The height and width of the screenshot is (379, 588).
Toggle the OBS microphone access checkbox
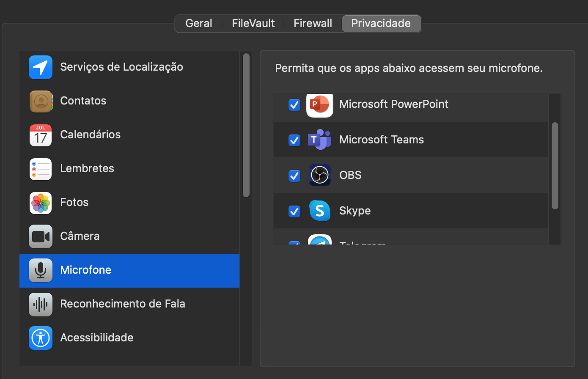294,175
